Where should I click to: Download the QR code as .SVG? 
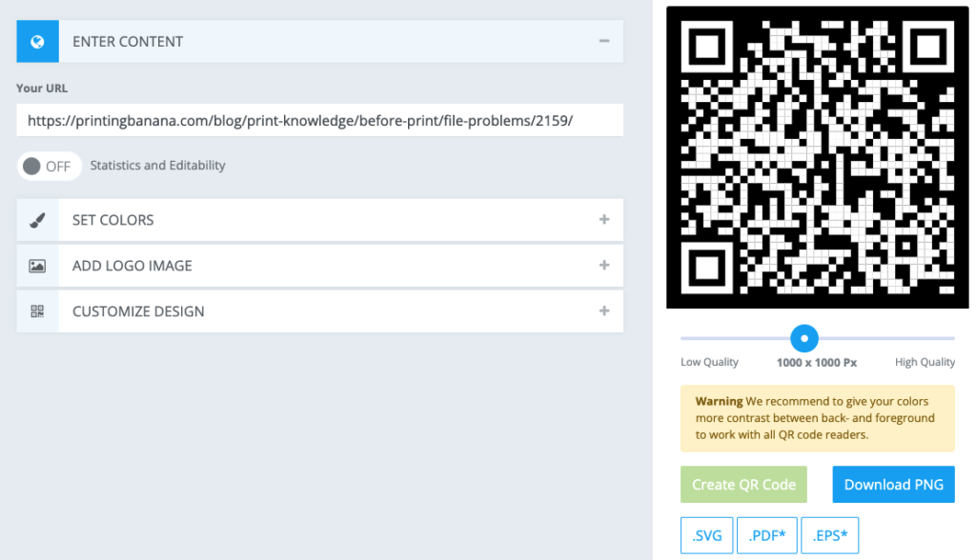point(706,535)
